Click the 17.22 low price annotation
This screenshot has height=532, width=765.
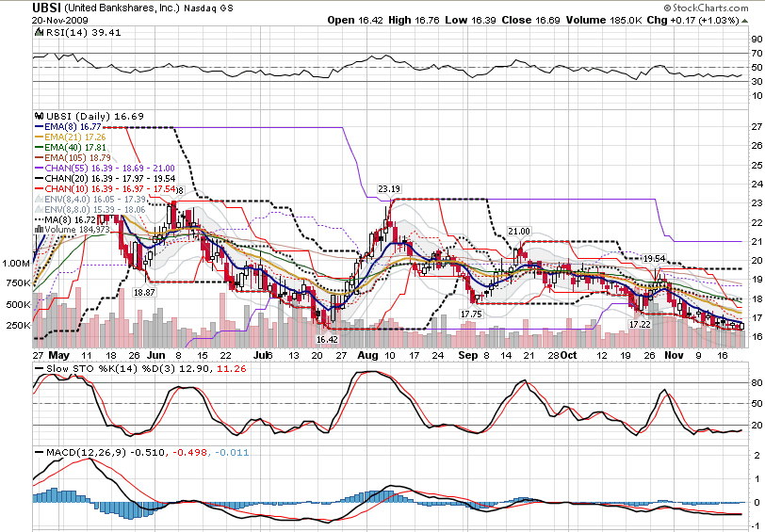(x=640, y=324)
